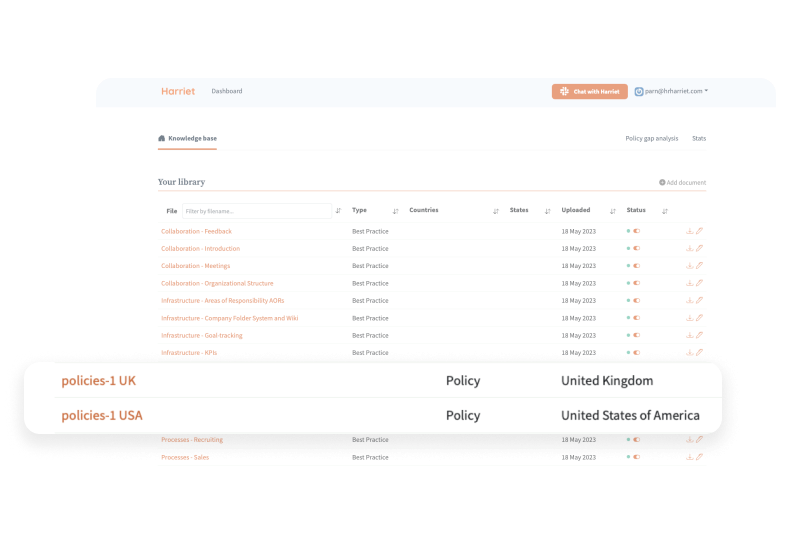Image resolution: width=800 pixels, height=560 pixels.
Task: Download the Collaboration - Organizational Structure file
Action: [x=689, y=283]
